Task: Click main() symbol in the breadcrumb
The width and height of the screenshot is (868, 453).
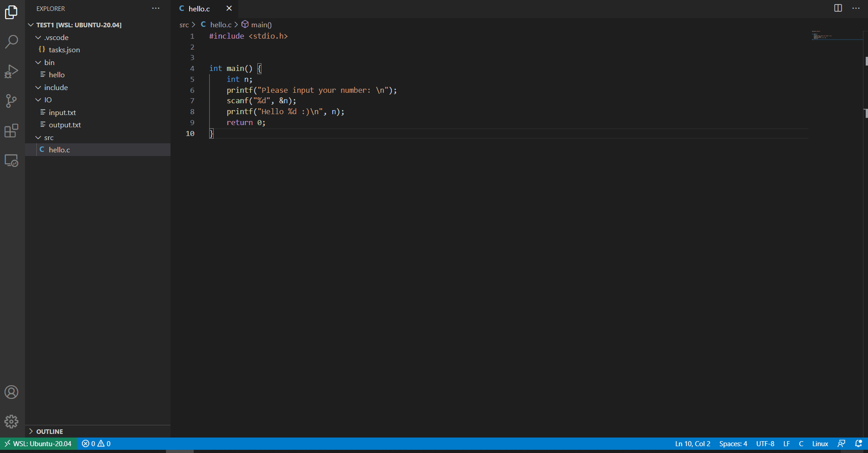Action: coord(261,25)
